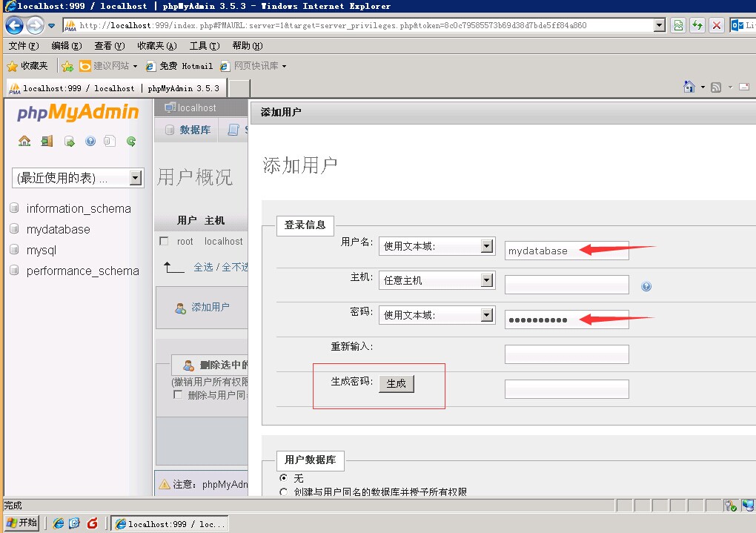The width and height of the screenshot is (756, 533).
Task: Click the browser Stop X icon
Action: [717, 25]
